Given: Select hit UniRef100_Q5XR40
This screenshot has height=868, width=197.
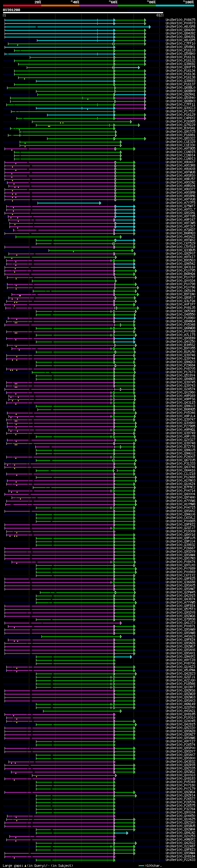Looking at the screenshot, I should pyautogui.click(x=180, y=98).
